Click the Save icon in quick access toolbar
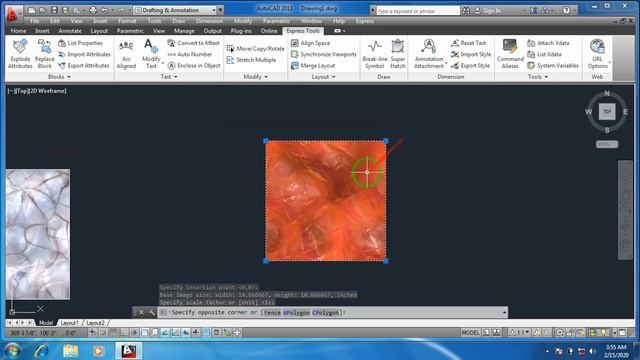The image size is (640, 360). coord(54,10)
